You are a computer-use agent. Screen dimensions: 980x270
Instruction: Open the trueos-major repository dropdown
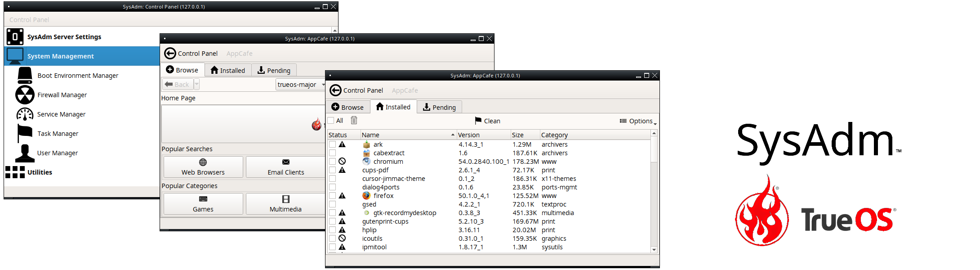(301, 85)
